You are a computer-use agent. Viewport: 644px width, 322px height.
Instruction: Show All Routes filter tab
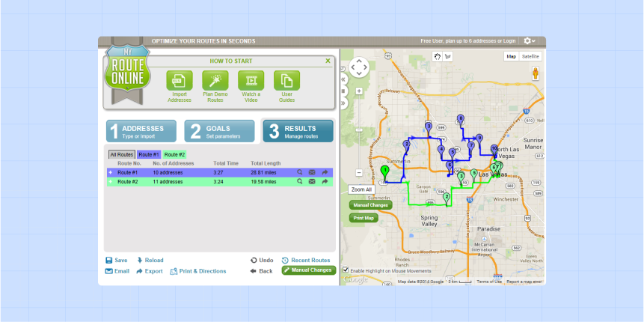pyautogui.click(x=122, y=154)
